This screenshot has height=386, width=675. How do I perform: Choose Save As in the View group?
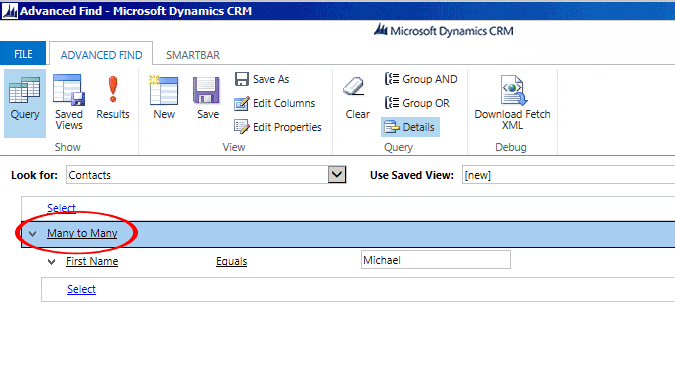coord(262,79)
